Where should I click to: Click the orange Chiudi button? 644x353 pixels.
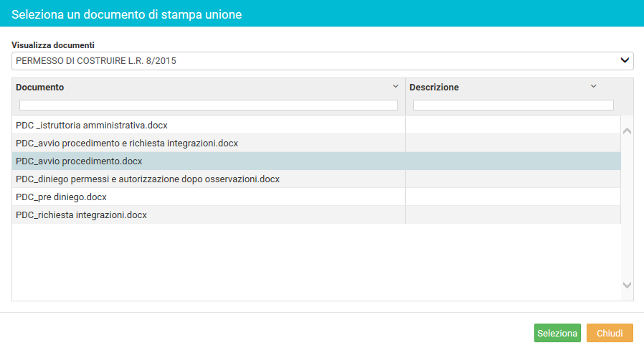pos(610,334)
